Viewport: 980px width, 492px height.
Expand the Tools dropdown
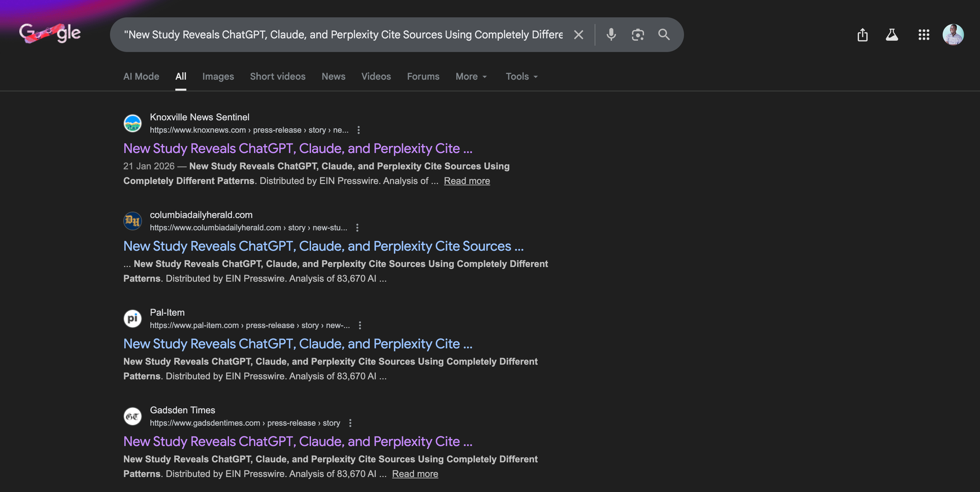pos(522,76)
